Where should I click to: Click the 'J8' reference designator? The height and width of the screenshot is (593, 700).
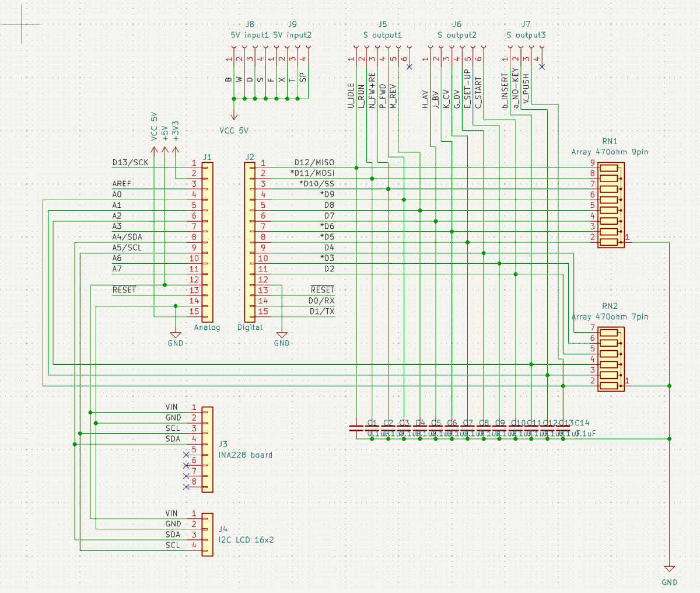click(x=250, y=25)
